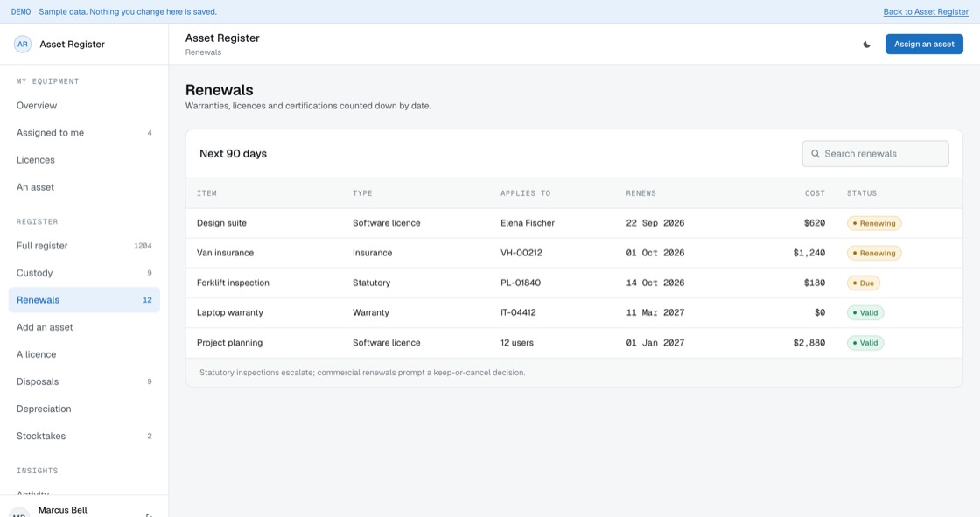Click the Valid badge for Laptop warranty
This screenshot has width=980, height=517.
click(865, 312)
